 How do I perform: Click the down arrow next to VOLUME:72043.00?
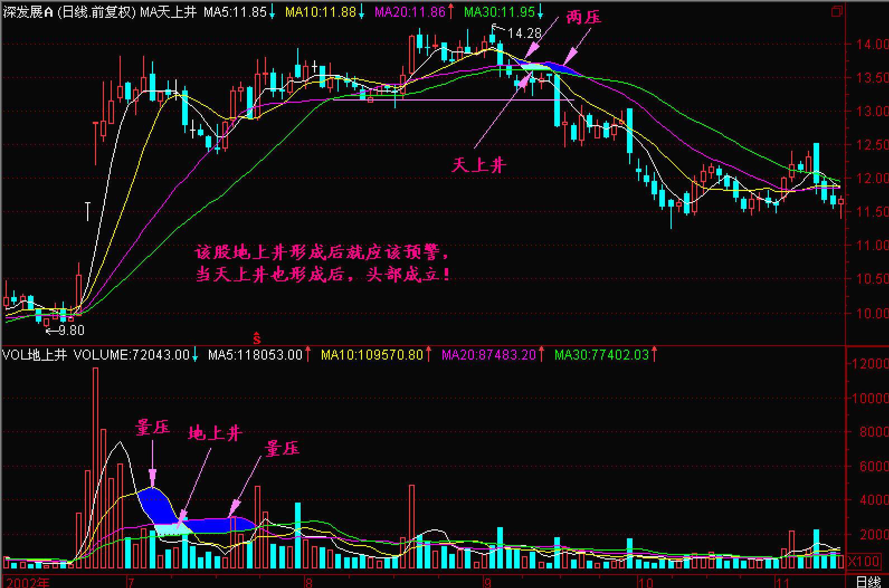pyautogui.click(x=195, y=355)
